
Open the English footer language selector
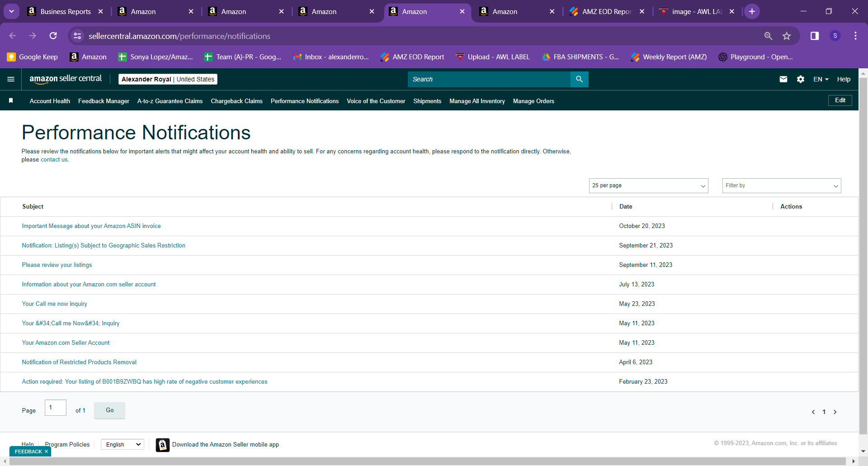(x=123, y=445)
